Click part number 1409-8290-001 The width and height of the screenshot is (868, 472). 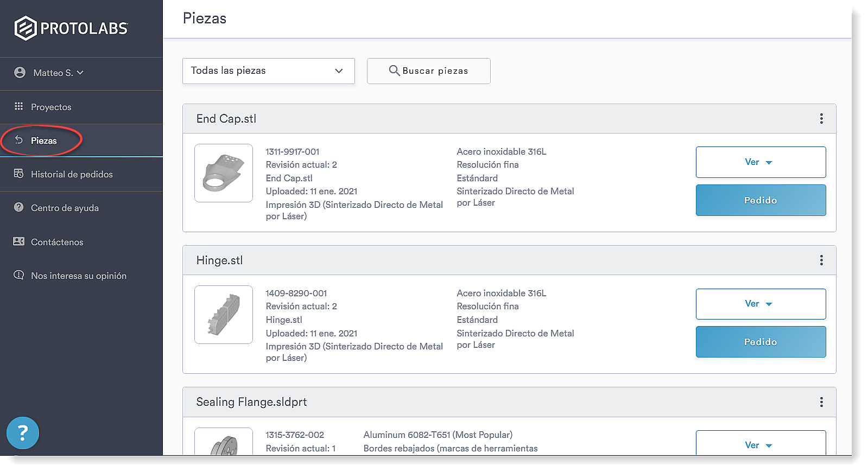coord(296,293)
